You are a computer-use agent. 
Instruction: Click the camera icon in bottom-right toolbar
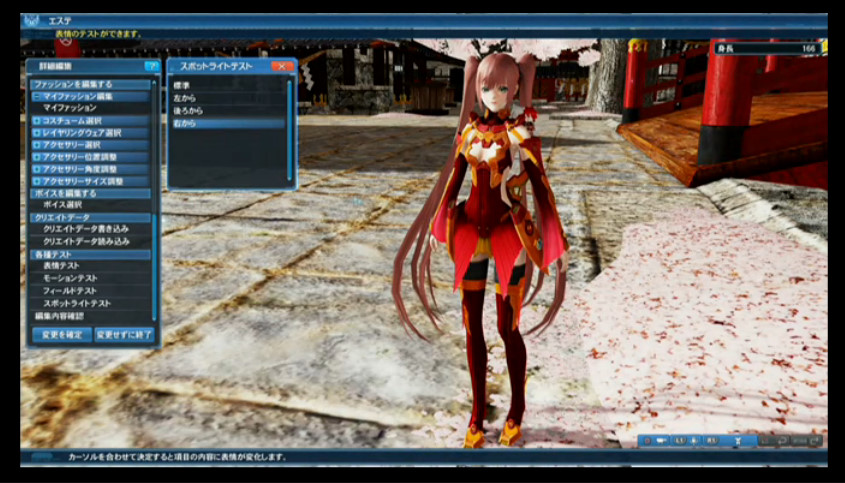pos(661,440)
